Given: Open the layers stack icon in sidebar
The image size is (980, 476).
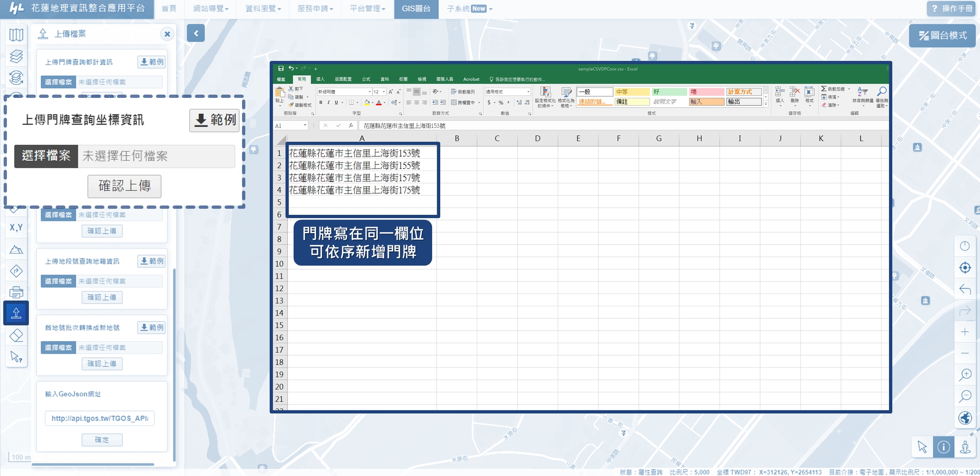Looking at the screenshot, I should point(16,56).
